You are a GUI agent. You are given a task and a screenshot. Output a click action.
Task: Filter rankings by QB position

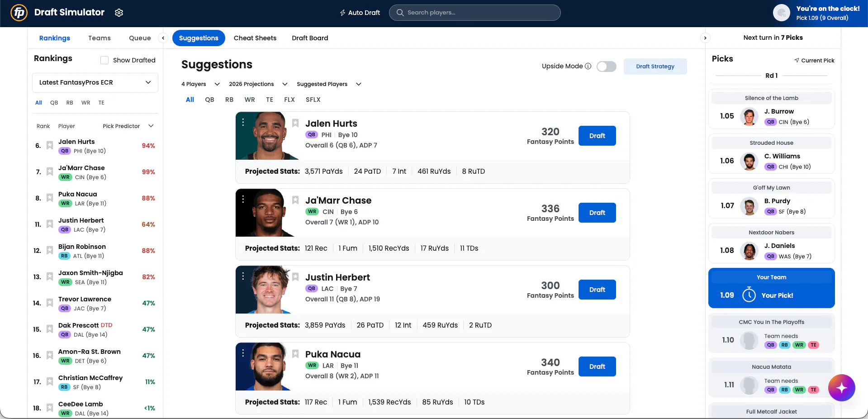(54, 103)
